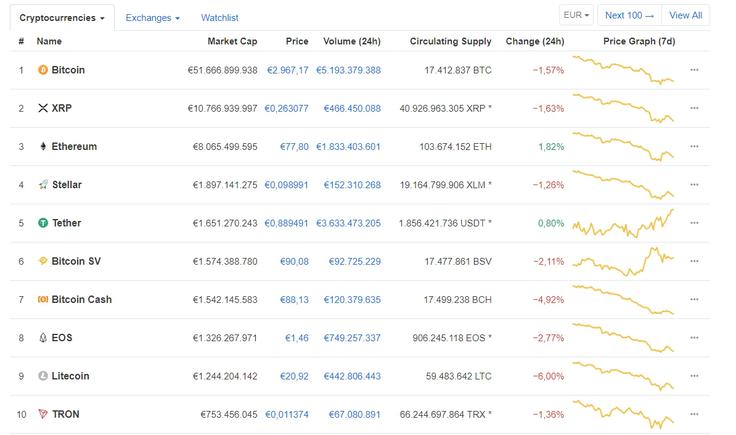Click the Stellar rocket logo icon
The image size is (736, 435).
click(x=43, y=184)
